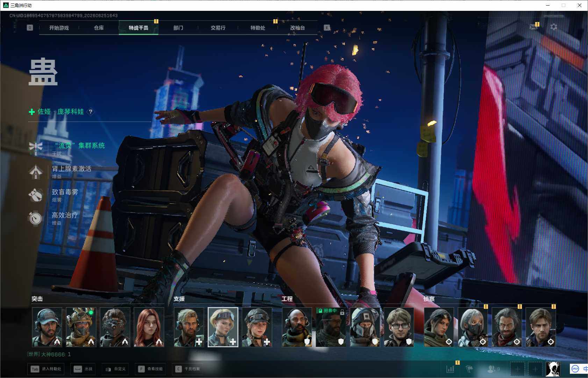
Task: Select the 高效治疗 passive skill icon
Action: tap(36, 218)
